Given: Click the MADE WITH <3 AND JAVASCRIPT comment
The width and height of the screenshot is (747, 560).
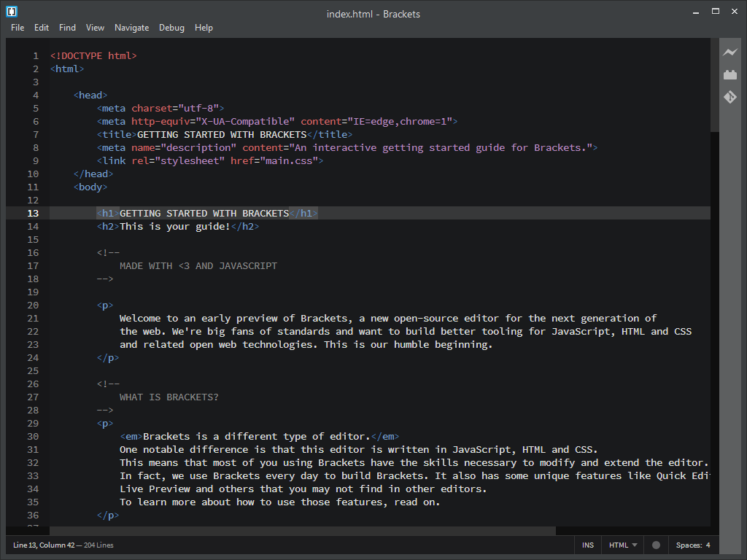Looking at the screenshot, I should pos(198,265).
